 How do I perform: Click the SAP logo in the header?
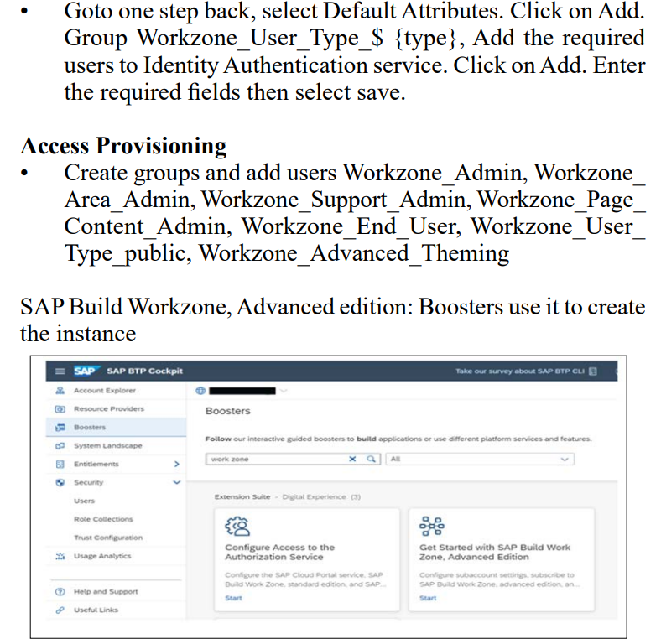coord(86,371)
